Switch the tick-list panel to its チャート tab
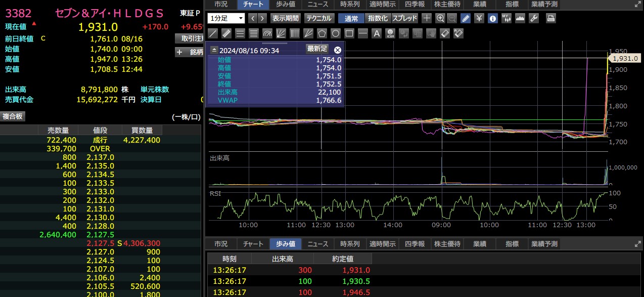Viewport: 644px width, 297px height. [253, 244]
